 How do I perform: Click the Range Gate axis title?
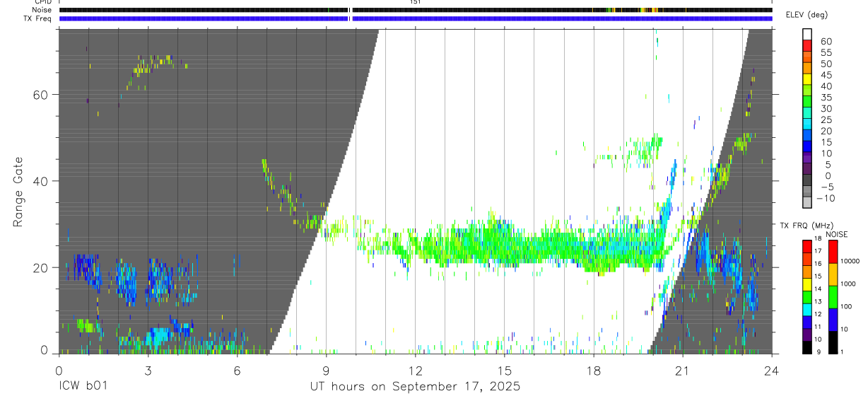click(19, 192)
